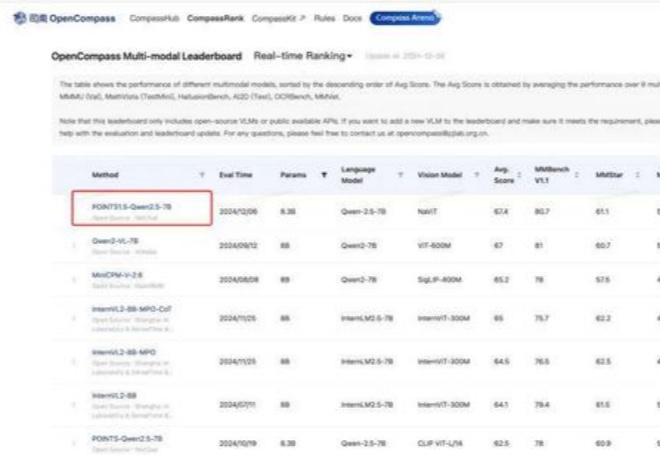The height and width of the screenshot is (455, 660).
Task: Open the InternVL2-8B-MPO model link
Action: point(124,352)
